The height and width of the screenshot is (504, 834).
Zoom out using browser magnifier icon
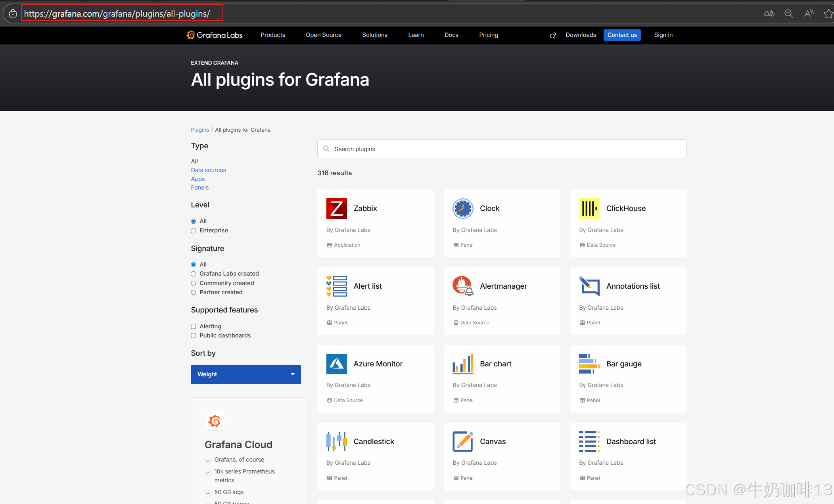click(789, 14)
